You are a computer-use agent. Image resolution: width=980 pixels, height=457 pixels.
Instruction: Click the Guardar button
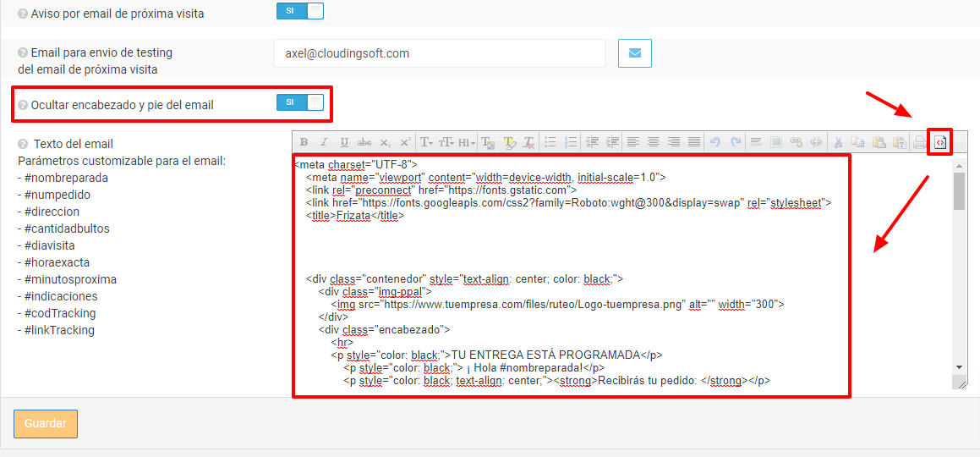(x=46, y=424)
